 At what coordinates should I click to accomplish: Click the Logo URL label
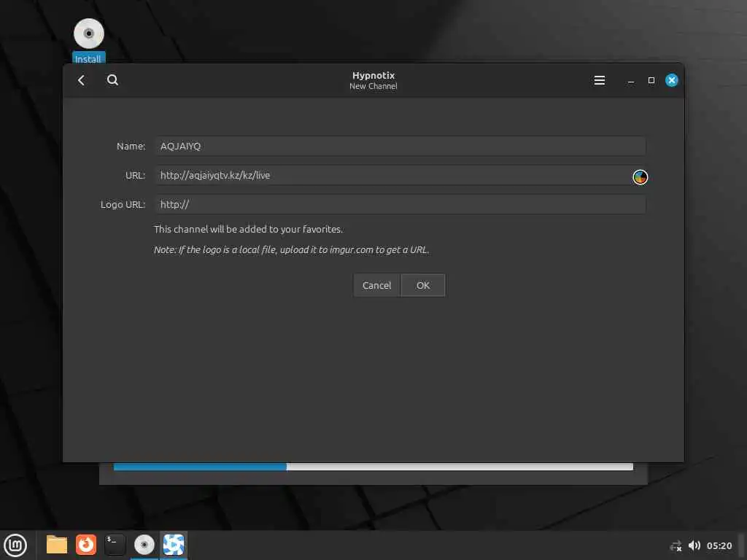[x=123, y=204]
